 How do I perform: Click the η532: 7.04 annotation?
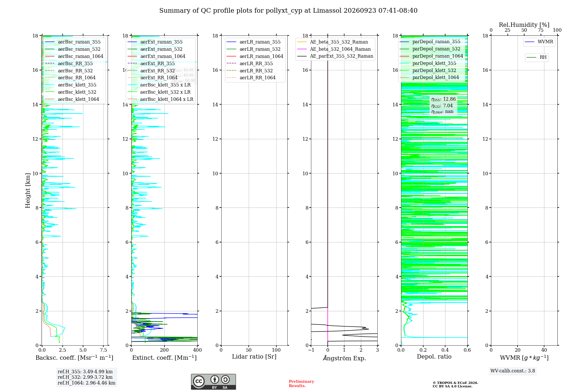coord(442,106)
